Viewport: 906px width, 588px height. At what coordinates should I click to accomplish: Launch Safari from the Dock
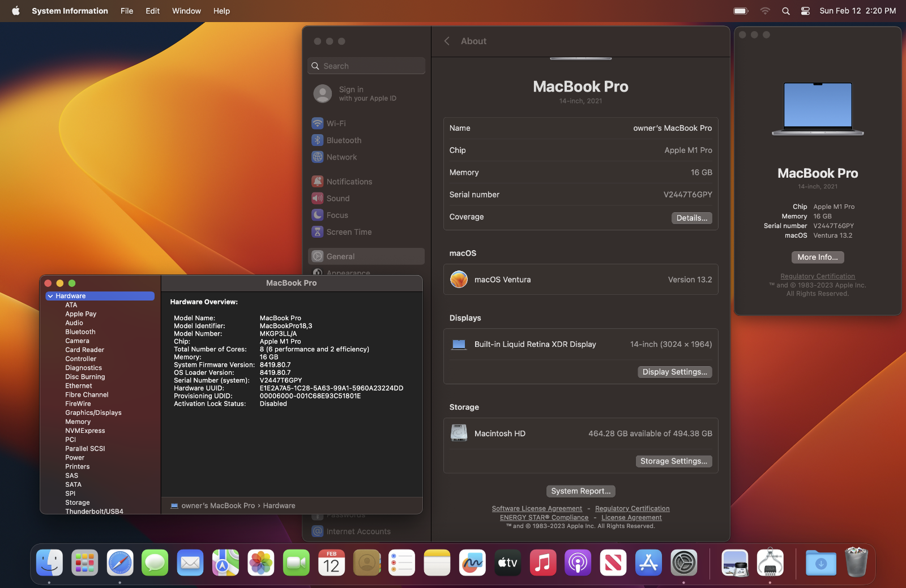[120, 563]
